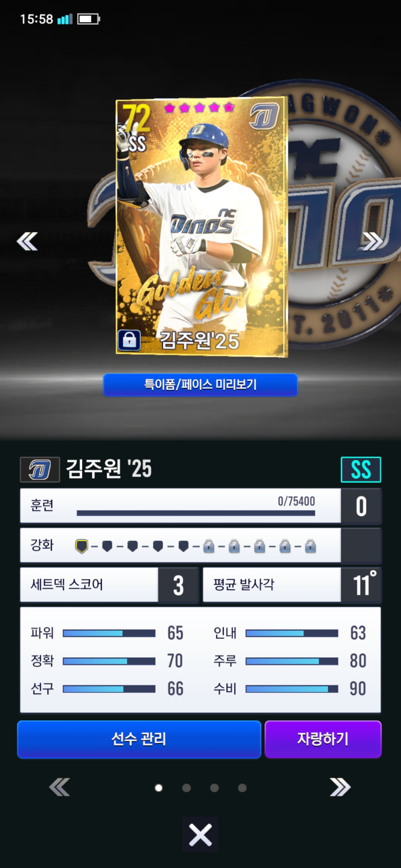The height and width of the screenshot is (868, 401).
Task: Select the third page indicator dot
Action: [x=214, y=788]
